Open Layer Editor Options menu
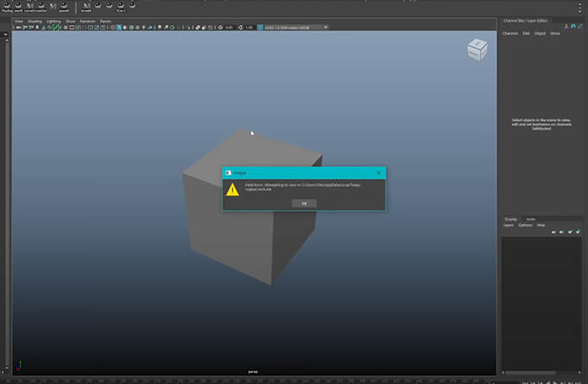Screen dimensions: 588x384 (525, 225)
